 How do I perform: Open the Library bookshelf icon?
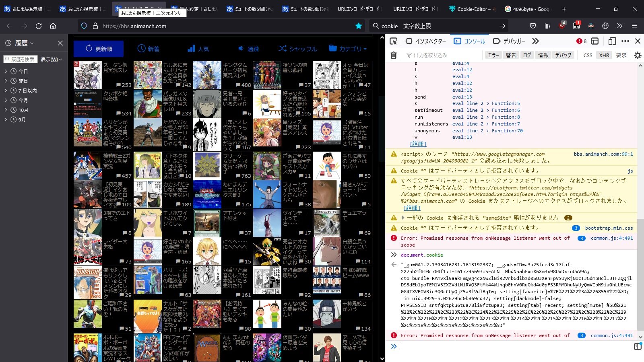(547, 26)
